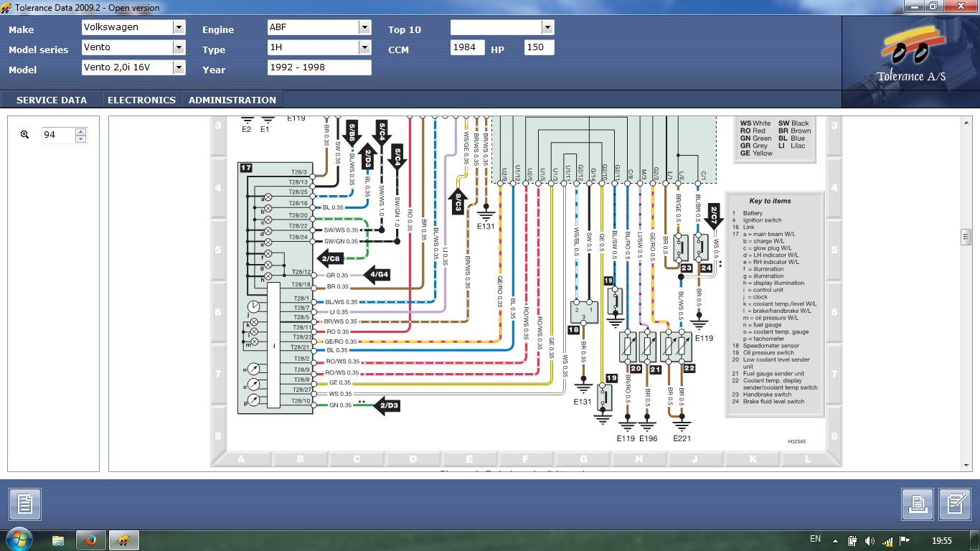Click the zoom magnifier icon

point(24,134)
